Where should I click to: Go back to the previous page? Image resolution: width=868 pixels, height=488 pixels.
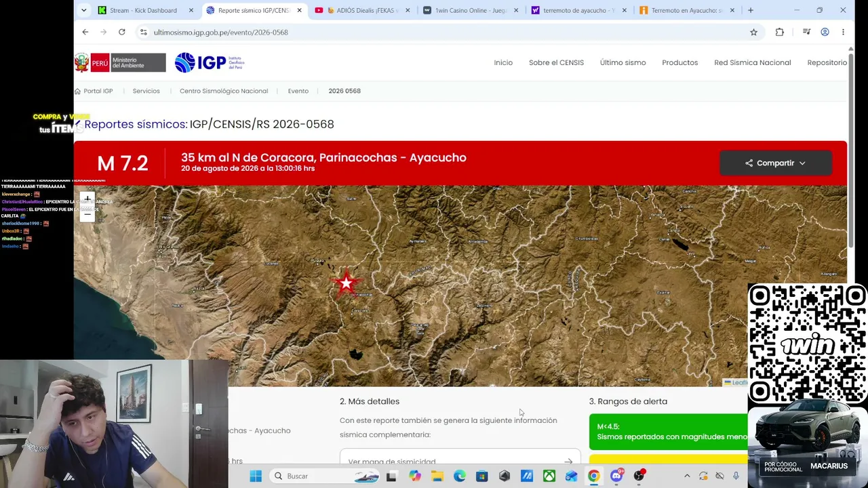[85, 32]
